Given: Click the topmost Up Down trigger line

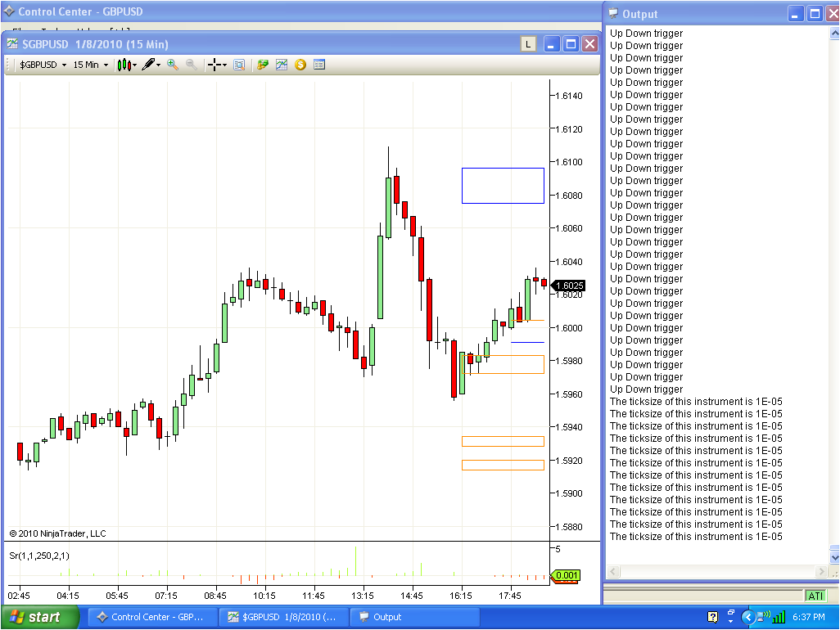Looking at the screenshot, I should coord(646,34).
